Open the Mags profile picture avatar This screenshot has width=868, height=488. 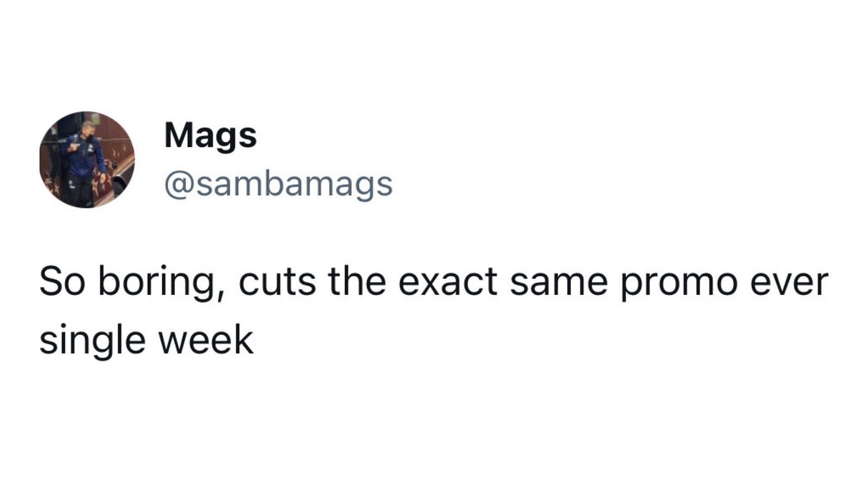pyautogui.click(x=87, y=160)
